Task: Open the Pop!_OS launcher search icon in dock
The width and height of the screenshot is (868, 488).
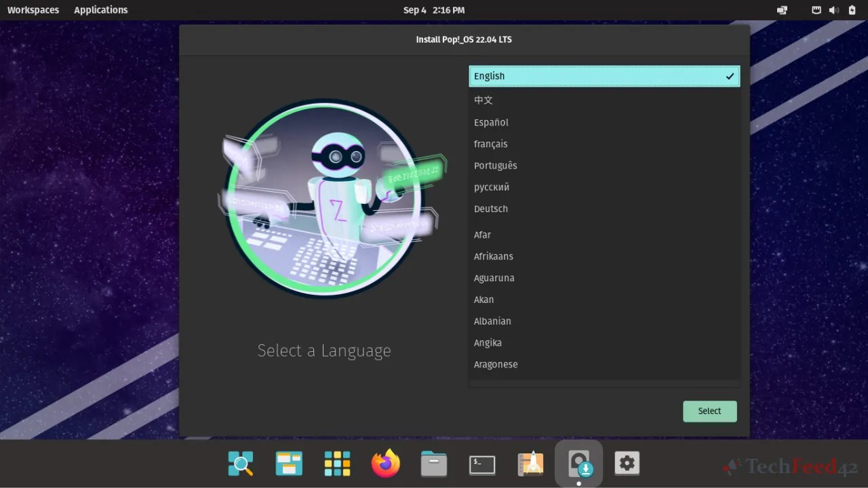Action: tap(241, 464)
